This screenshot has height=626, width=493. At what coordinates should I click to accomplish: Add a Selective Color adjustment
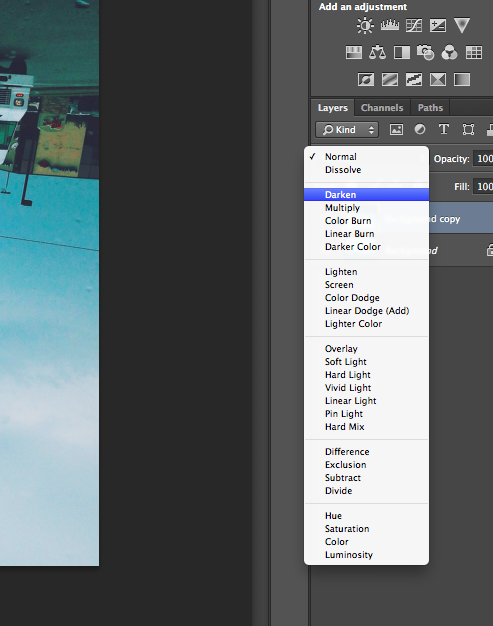(438, 79)
